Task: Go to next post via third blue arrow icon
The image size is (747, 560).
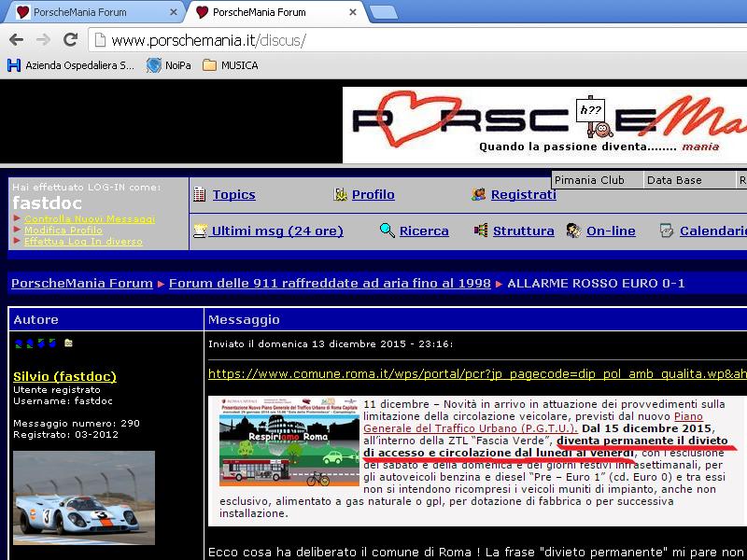Action: point(41,343)
